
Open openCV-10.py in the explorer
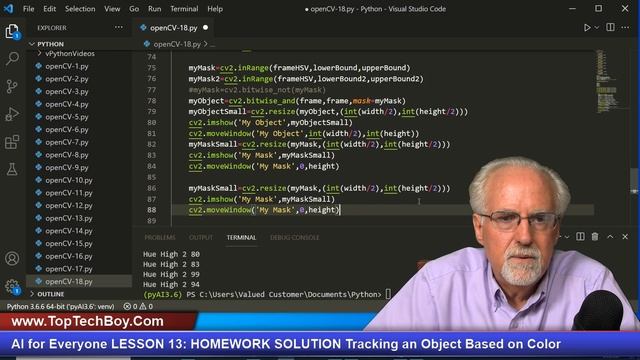69,180
